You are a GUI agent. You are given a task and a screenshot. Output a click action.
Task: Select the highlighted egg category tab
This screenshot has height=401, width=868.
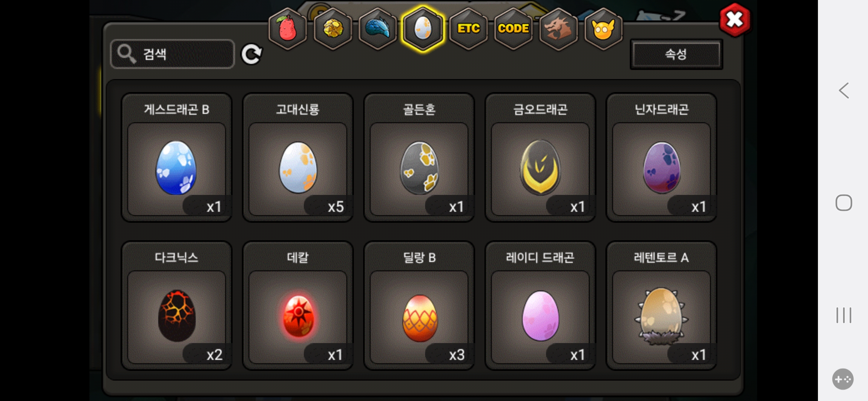tap(423, 29)
